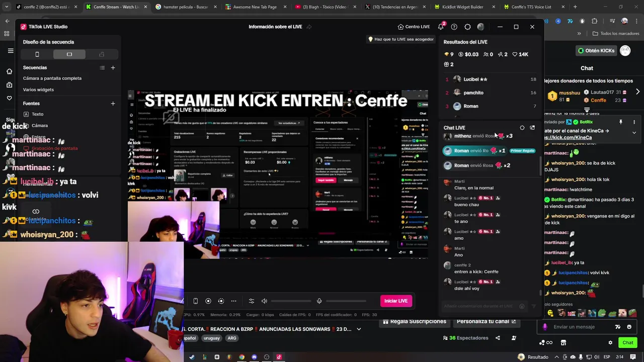644x362 pixels.
Task: Click Regala Suscripciones button on Kick
Action: point(415,321)
